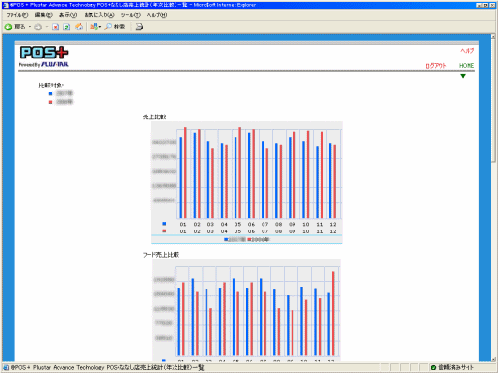498x373 pixels.
Task: Open the お気に入り(A) menu
Action: pyautogui.click(x=99, y=15)
